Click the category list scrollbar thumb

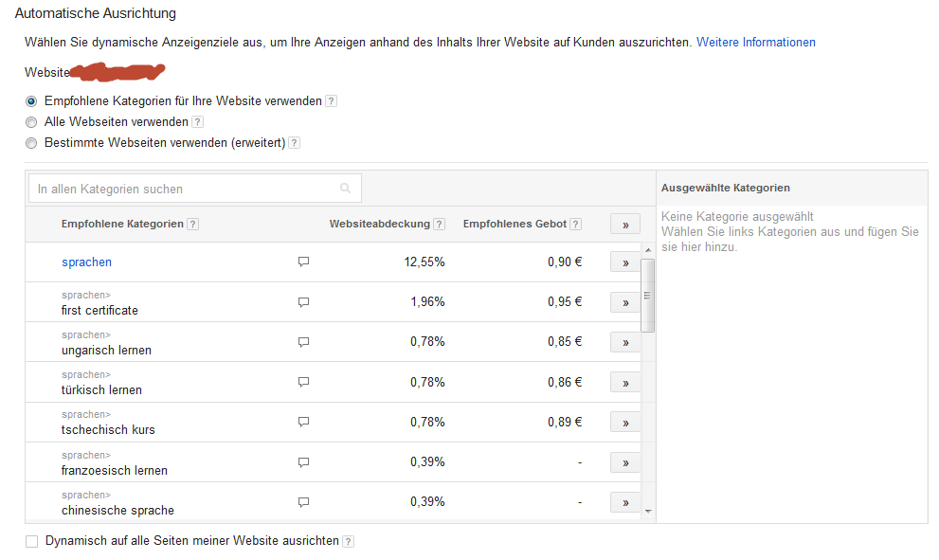point(648,295)
